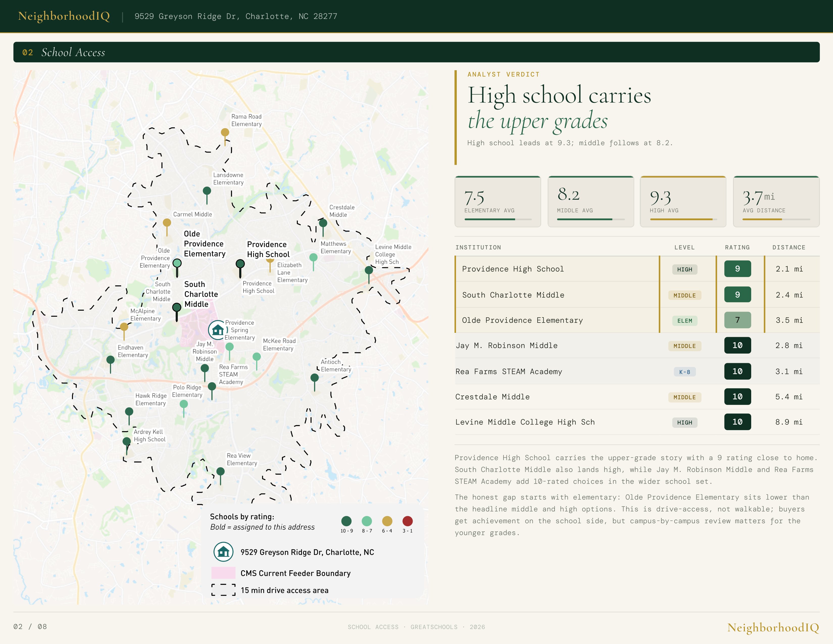Image resolution: width=833 pixels, height=644 pixels.
Task: Click the gold 6-4 rating swatch
Action: (x=387, y=521)
